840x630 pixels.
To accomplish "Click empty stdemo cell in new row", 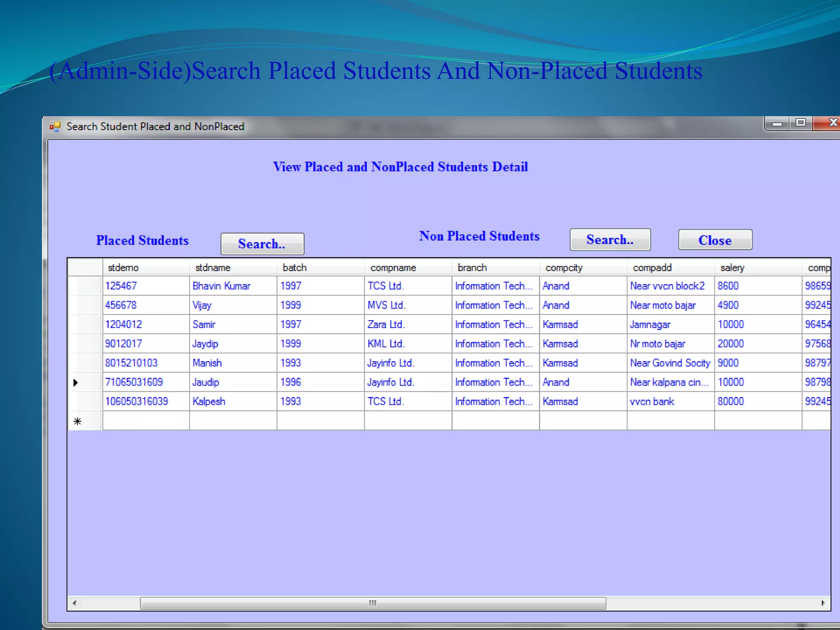I will click(x=146, y=421).
